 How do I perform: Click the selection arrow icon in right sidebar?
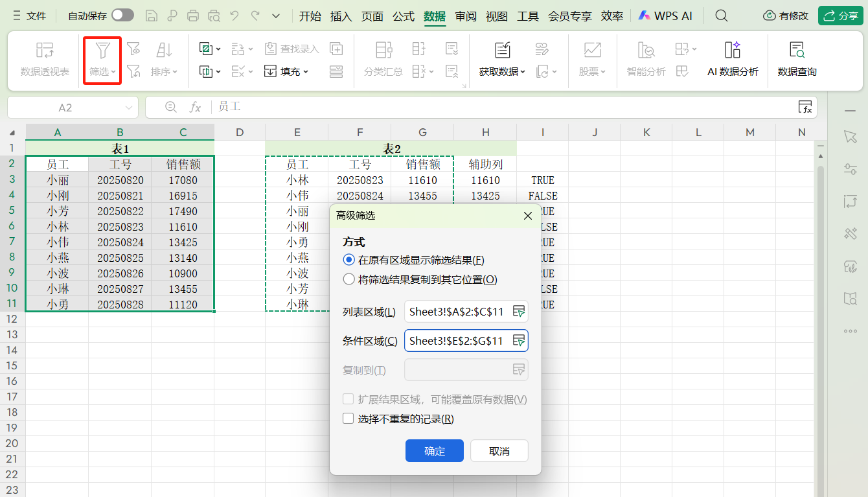(x=851, y=136)
